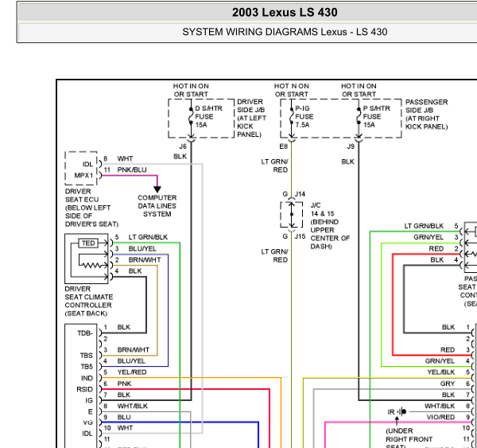
Task: Click the MPX1 terminal label
Action: 83,175
